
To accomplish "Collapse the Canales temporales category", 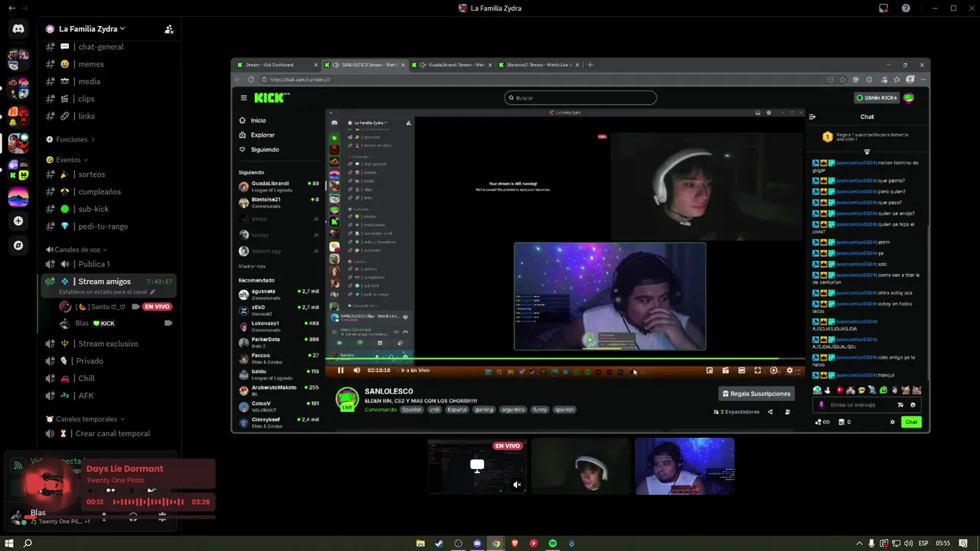I will (85, 419).
